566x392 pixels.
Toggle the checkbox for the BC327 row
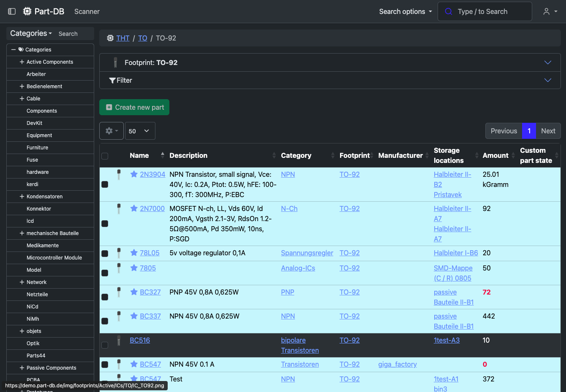click(x=105, y=297)
